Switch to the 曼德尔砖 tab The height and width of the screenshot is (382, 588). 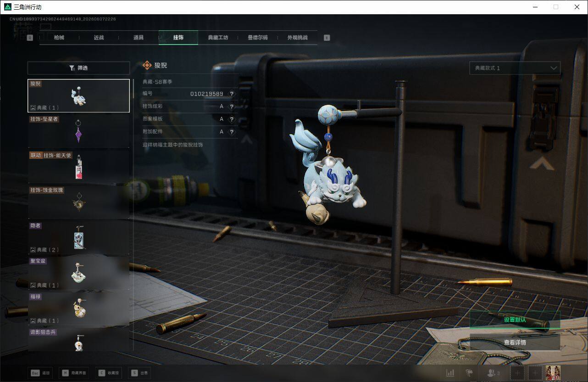pyautogui.click(x=258, y=38)
